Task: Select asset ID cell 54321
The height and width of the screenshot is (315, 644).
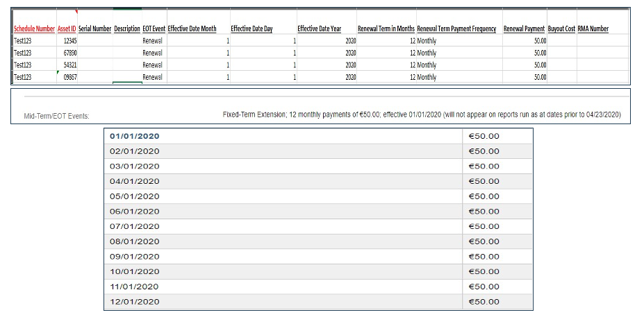Action: (67, 65)
